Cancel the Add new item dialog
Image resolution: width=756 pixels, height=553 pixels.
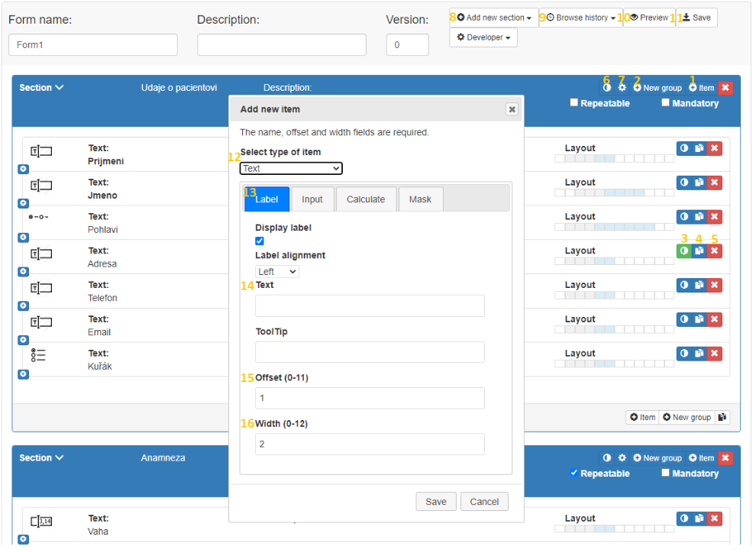(x=484, y=501)
